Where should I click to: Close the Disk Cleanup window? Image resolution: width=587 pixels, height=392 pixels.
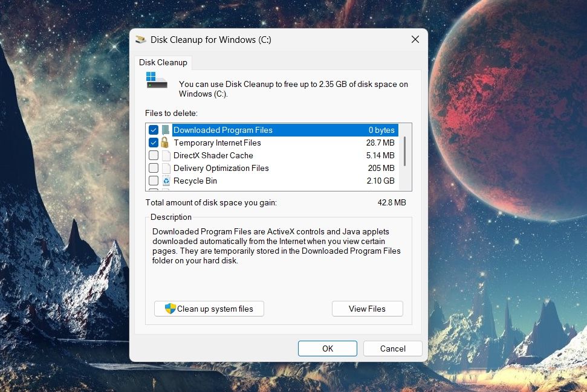click(415, 39)
